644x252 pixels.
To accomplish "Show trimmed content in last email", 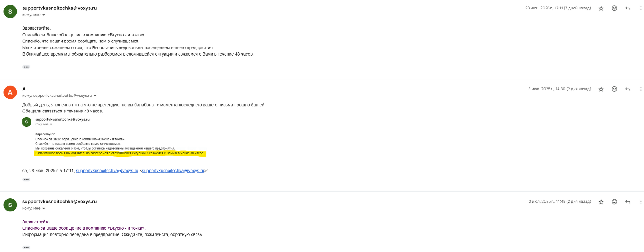I will [x=26, y=247].
